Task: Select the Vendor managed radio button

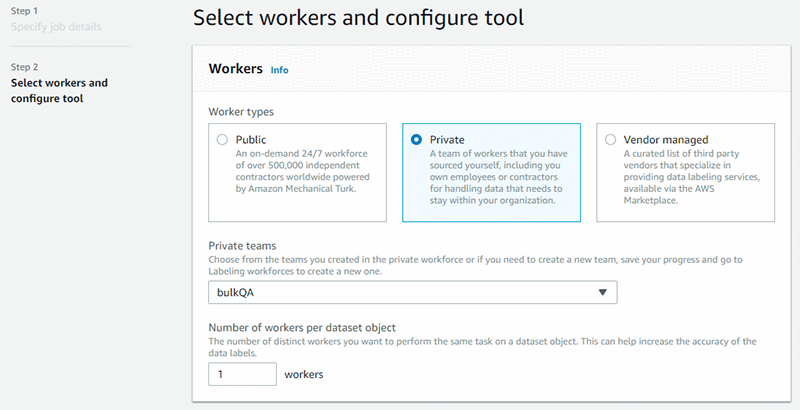Action: click(610, 140)
